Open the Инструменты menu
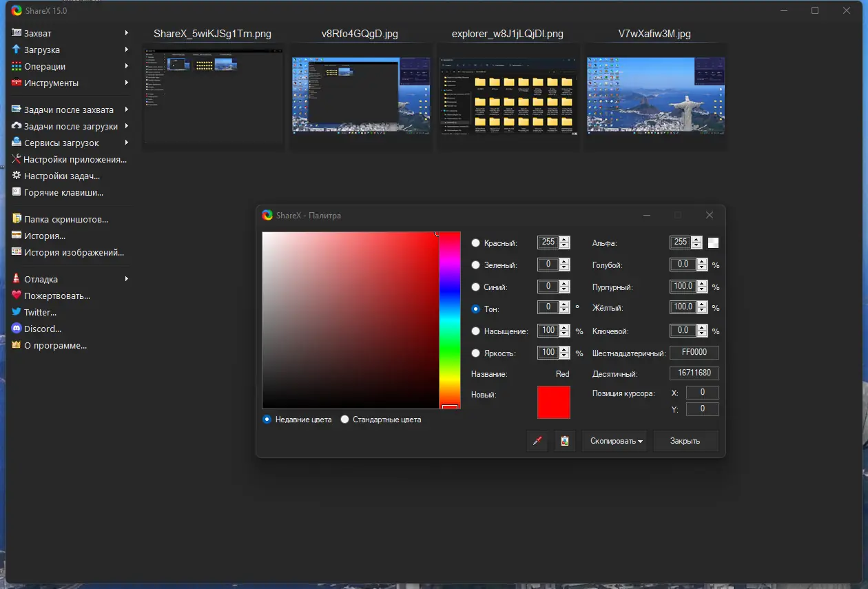This screenshot has width=868, height=589. pos(70,83)
